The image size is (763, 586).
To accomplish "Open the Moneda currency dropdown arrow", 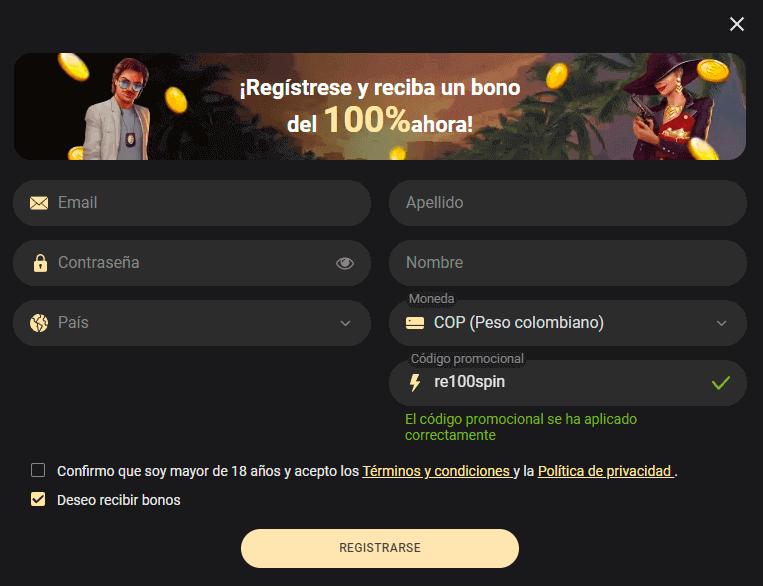I will [721, 323].
